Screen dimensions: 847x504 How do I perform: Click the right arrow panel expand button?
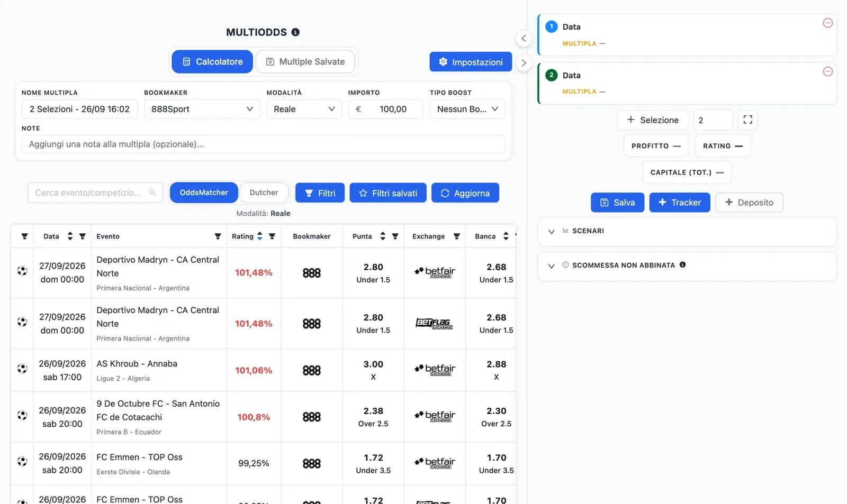(524, 63)
